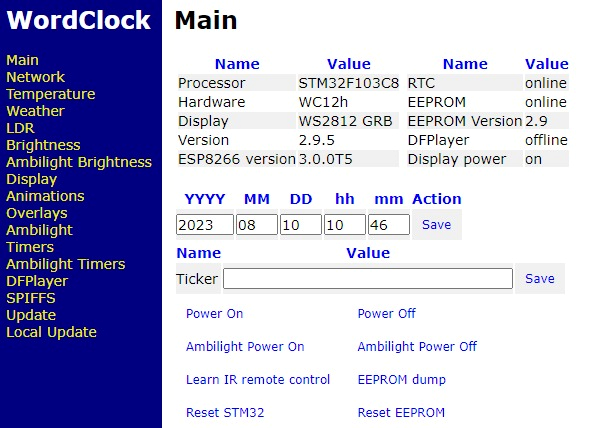The height and width of the screenshot is (428, 600).
Task: Open Update page
Action: point(31,315)
